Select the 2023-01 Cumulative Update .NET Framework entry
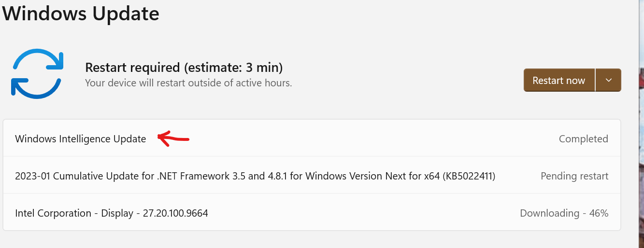Image resolution: width=644 pixels, height=248 pixels. coord(312,175)
